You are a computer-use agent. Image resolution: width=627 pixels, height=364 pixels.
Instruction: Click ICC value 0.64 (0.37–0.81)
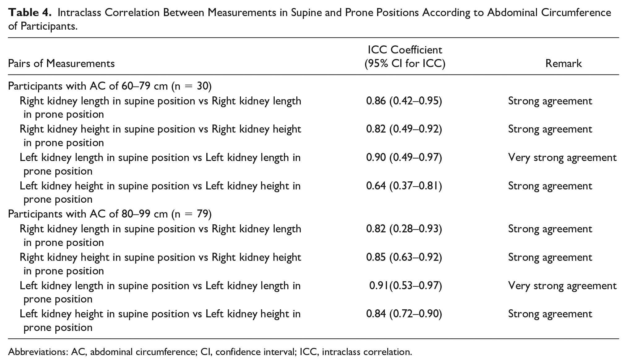click(x=404, y=186)
